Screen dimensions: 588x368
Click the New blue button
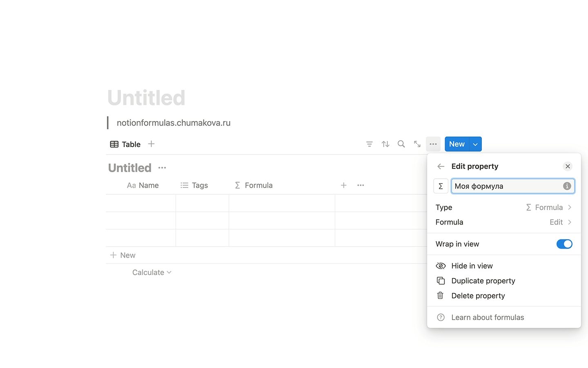pos(457,144)
